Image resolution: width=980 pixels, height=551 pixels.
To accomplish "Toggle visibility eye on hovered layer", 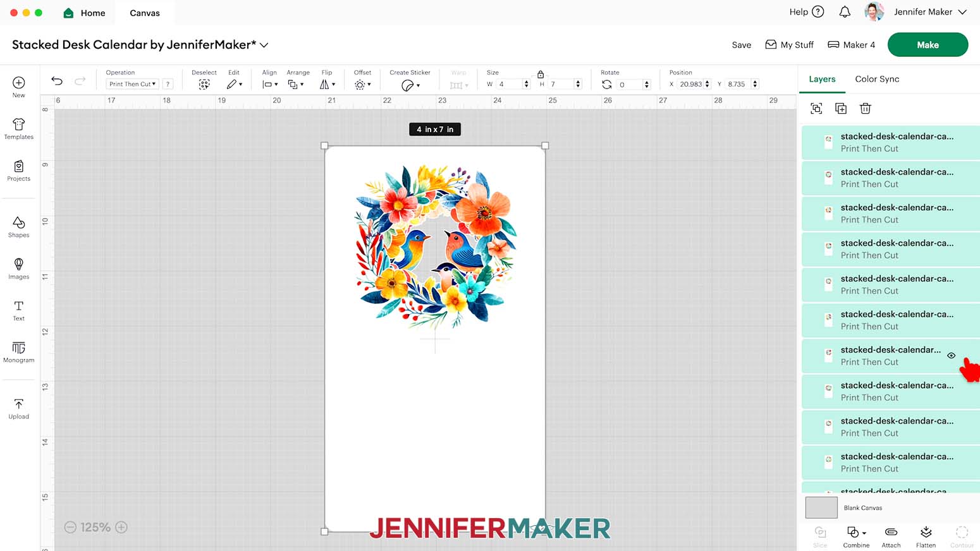I will (951, 356).
